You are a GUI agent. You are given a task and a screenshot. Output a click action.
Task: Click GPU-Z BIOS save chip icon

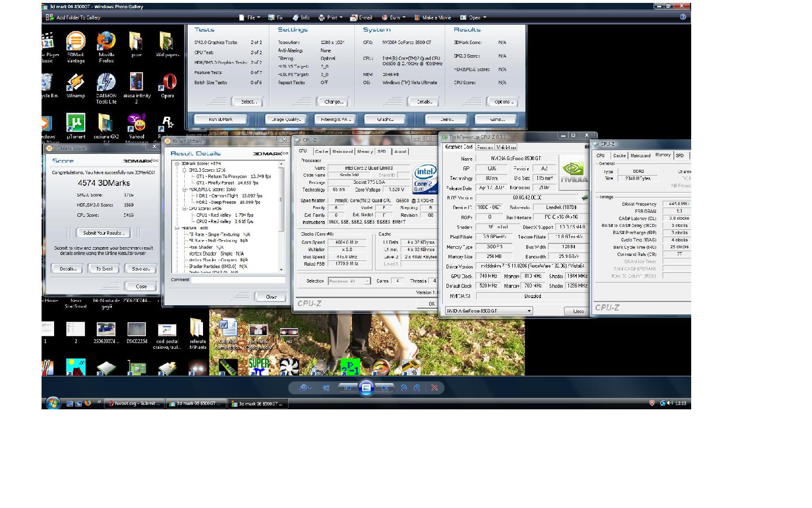(x=584, y=197)
